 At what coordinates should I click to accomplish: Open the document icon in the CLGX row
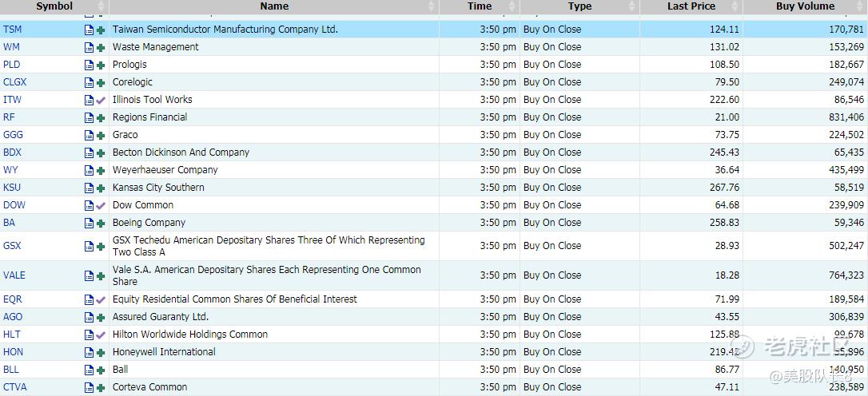(x=90, y=83)
